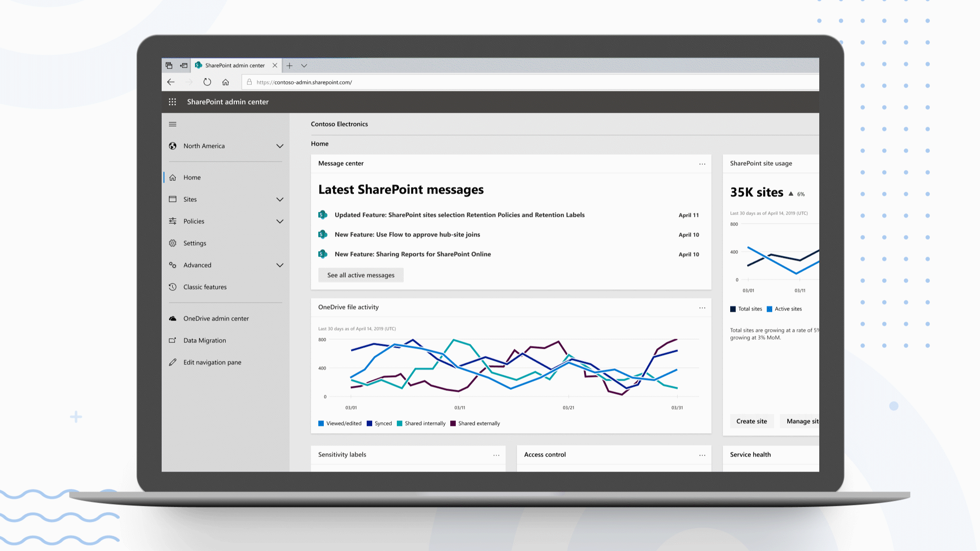Click the hamburger menu collapse icon
This screenshot has height=551, width=980.
(172, 124)
